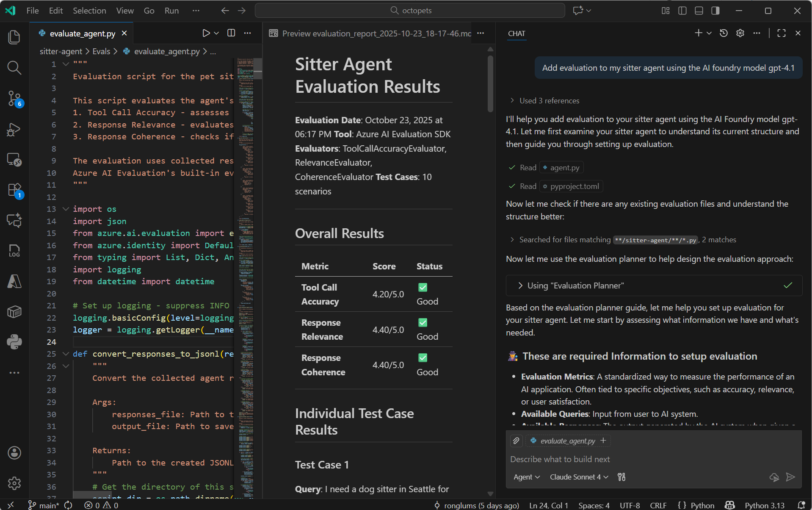Open the Python view in the Activity Bar
This screenshot has width=812, height=510.
tap(14, 342)
